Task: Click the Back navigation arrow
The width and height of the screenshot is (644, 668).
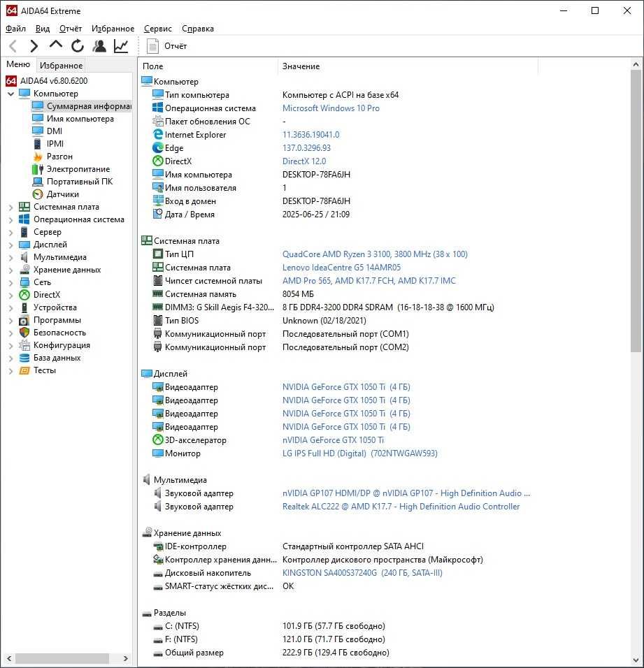Action: click(x=13, y=46)
